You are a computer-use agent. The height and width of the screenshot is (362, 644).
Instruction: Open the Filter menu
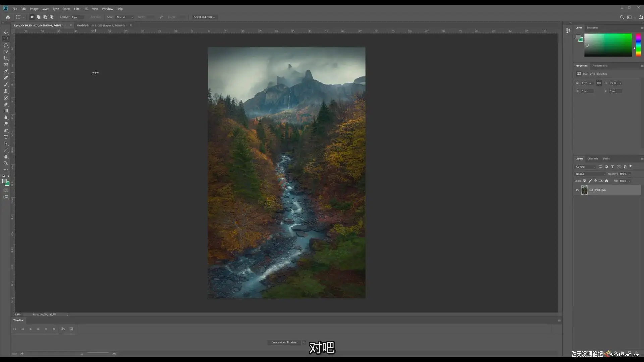[77, 9]
